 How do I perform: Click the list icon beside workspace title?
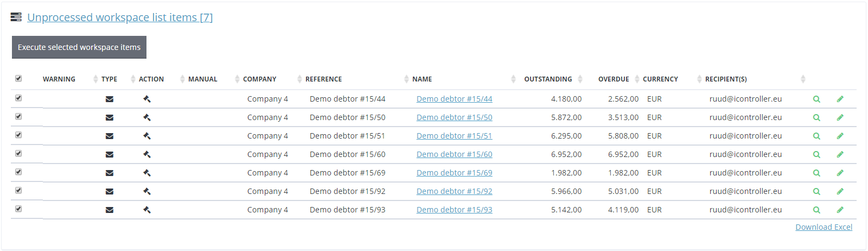16,17
